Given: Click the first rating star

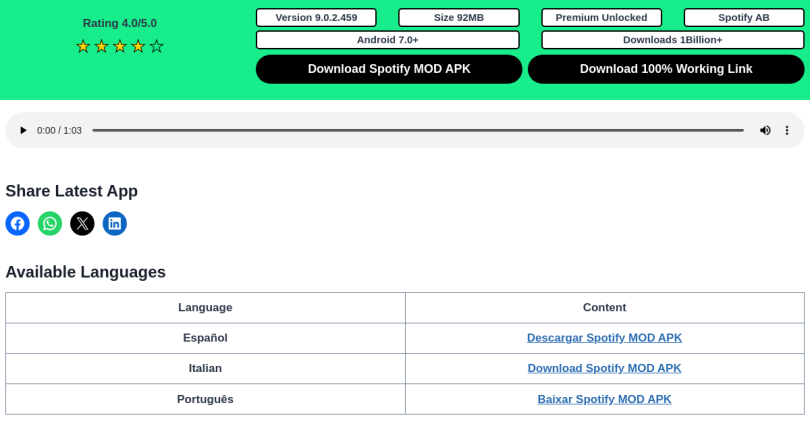Looking at the screenshot, I should 83,46.
